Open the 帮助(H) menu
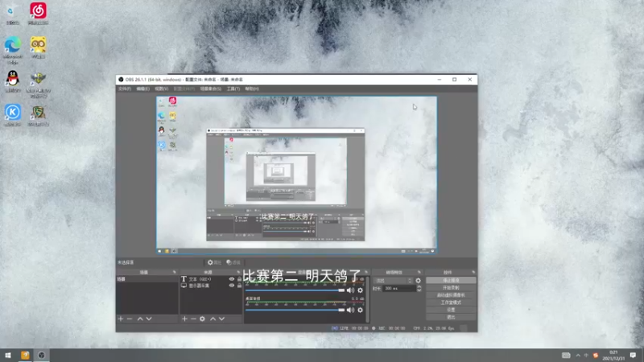This screenshot has width=644, height=362. click(x=252, y=88)
